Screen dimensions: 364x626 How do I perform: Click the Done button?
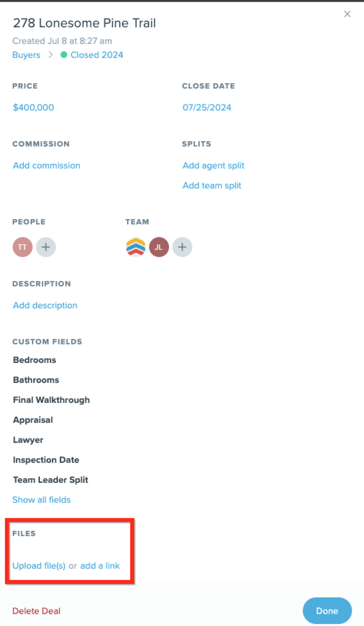pyautogui.click(x=327, y=611)
